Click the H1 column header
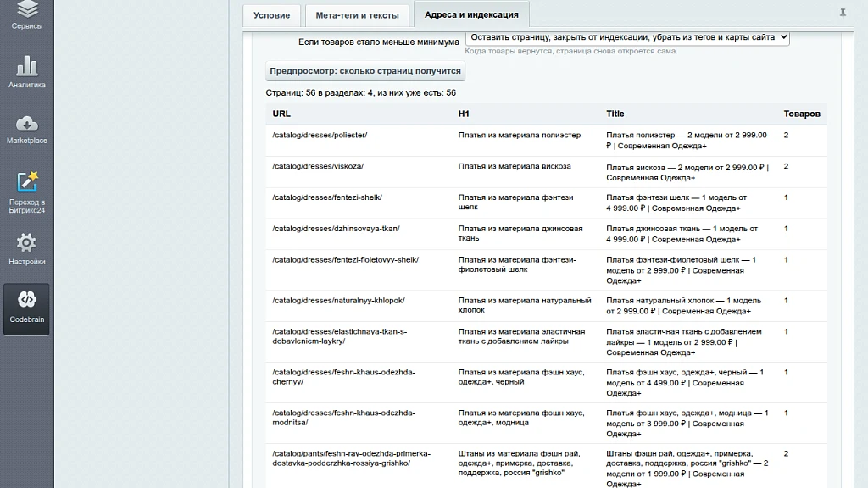Screen dimensions: 868x488 point(464,114)
